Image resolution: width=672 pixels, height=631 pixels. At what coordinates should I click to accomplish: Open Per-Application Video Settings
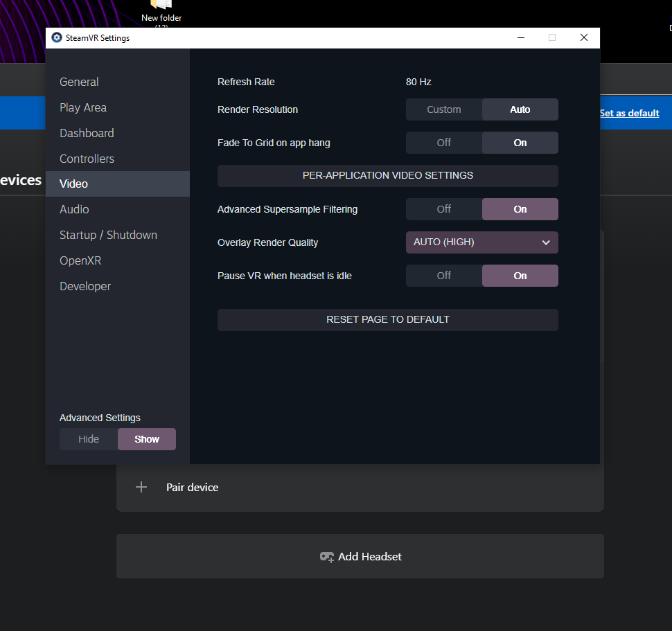tap(387, 176)
